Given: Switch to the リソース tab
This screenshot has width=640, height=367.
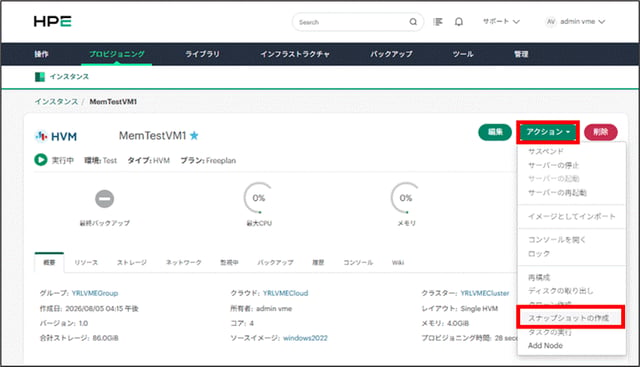Looking at the screenshot, I should click(x=86, y=262).
